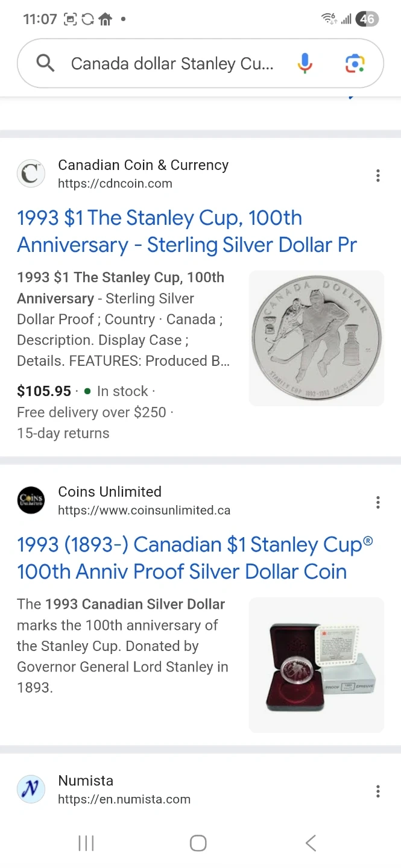Tap the search magnifier icon
This screenshot has width=401, height=868.
tap(45, 63)
